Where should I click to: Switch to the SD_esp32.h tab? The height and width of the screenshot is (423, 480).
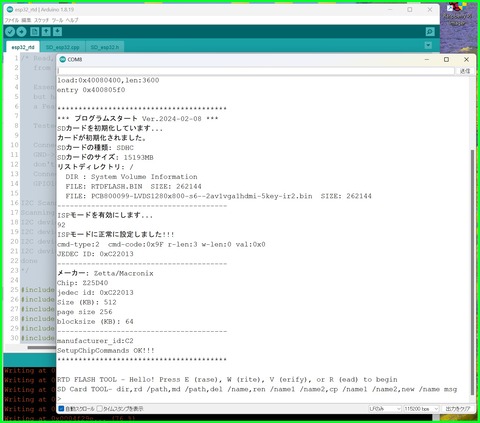105,47
